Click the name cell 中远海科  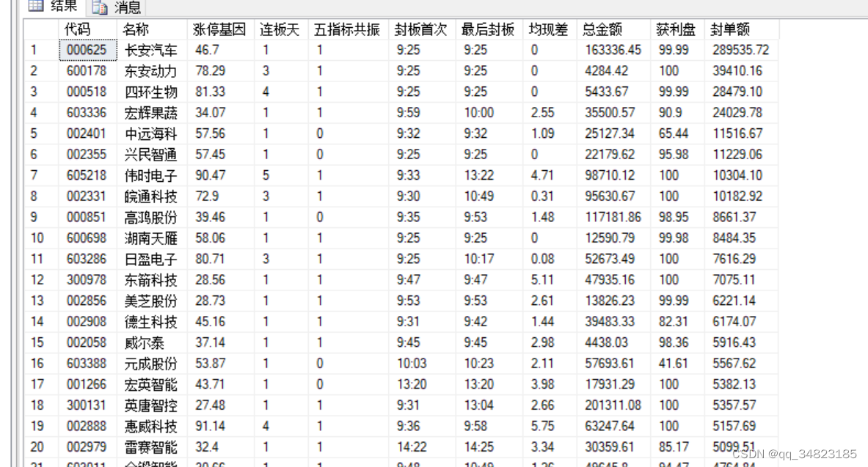coord(152,134)
